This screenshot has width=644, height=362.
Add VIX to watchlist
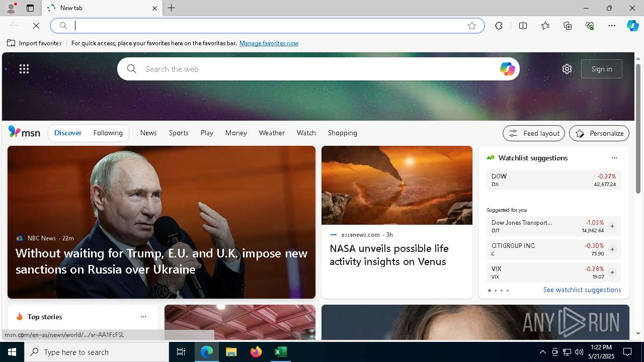[612, 273]
